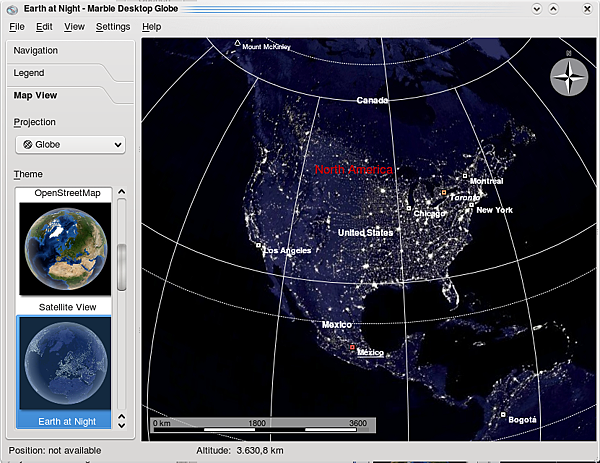Click the map distance scale bar
This screenshot has width=600, height=463.
click(x=263, y=426)
